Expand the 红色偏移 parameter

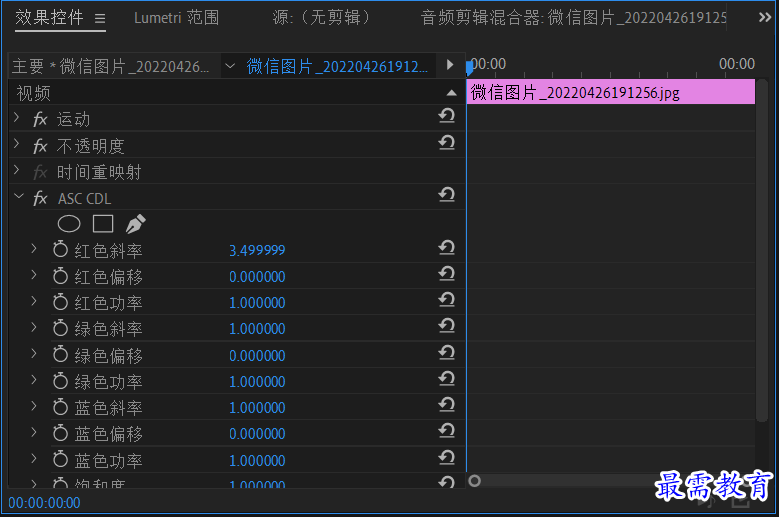pyautogui.click(x=34, y=275)
